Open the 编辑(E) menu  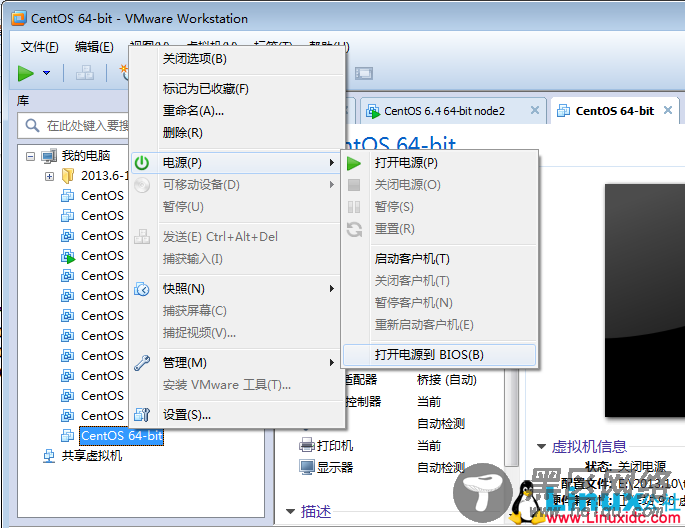click(94, 46)
